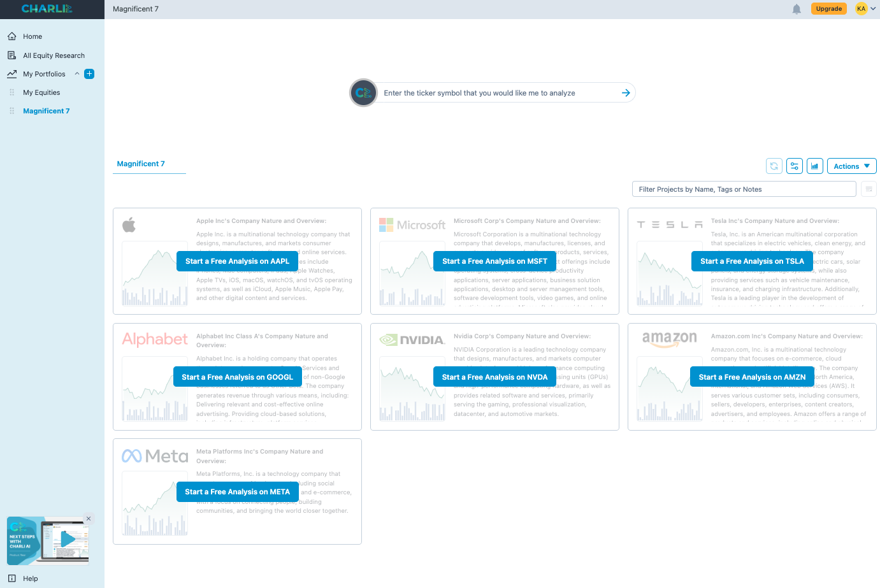880x588 pixels.
Task: Start a Free Analysis on TSLA
Action: [x=752, y=261]
